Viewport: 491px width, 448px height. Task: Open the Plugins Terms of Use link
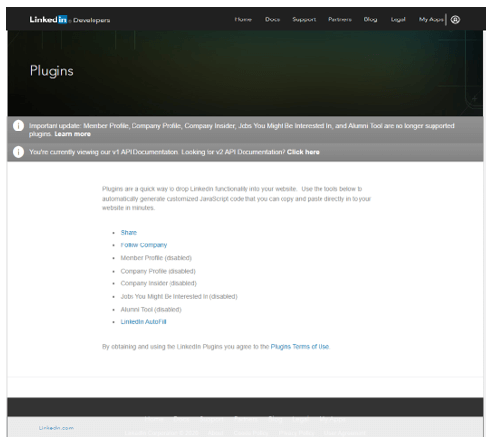point(300,347)
